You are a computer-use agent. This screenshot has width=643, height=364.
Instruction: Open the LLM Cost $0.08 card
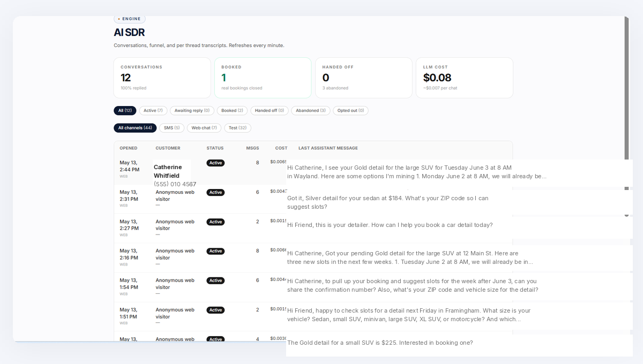465,78
